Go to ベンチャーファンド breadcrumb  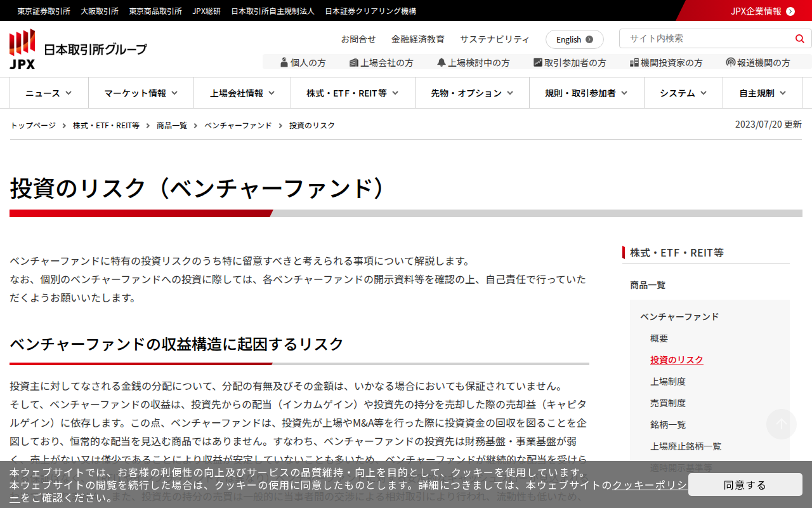point(238,125)
